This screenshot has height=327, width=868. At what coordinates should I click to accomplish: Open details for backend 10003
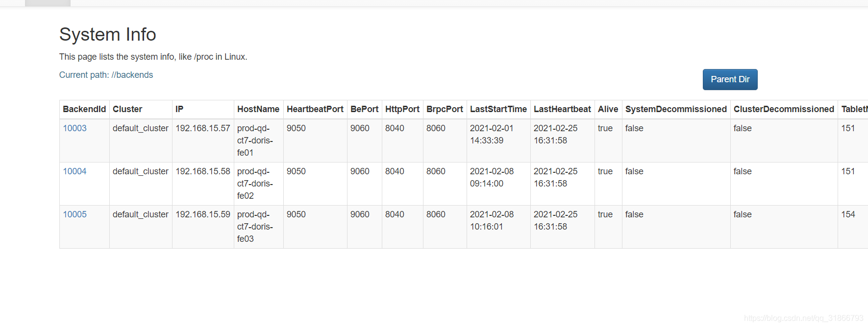pos(74,128)
